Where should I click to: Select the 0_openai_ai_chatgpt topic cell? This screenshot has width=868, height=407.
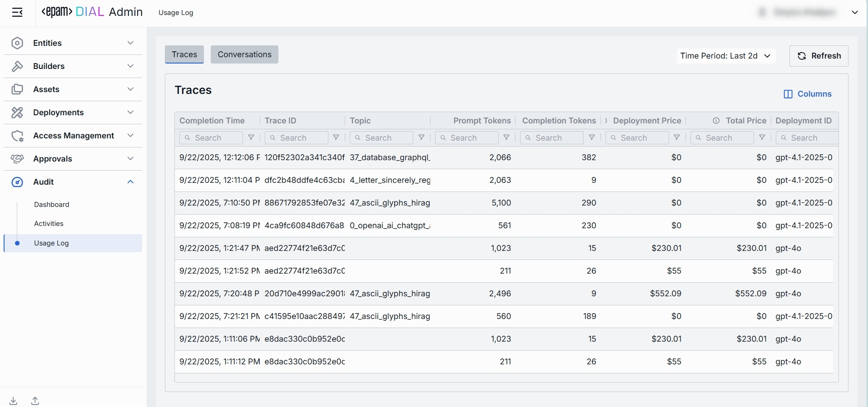(x=390, y=226)
